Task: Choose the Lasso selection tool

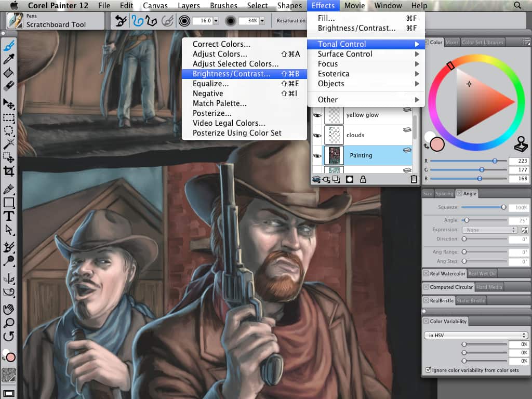Action: 9,131
